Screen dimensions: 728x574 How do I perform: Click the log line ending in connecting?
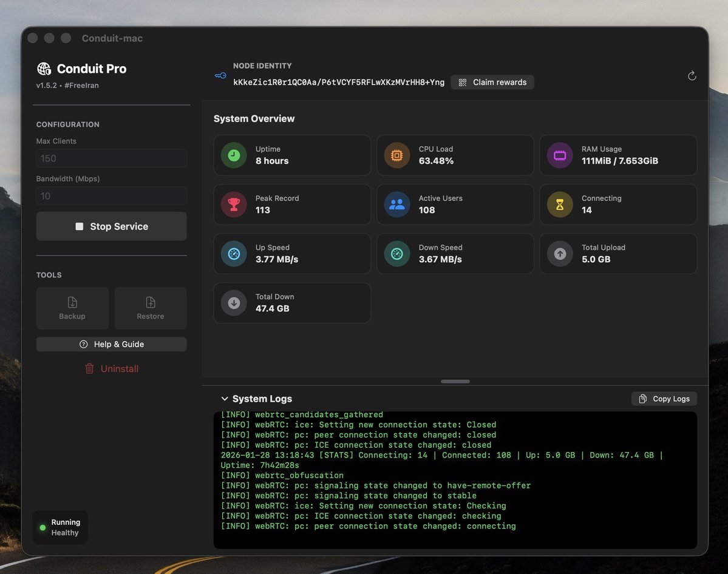(368, 525)
